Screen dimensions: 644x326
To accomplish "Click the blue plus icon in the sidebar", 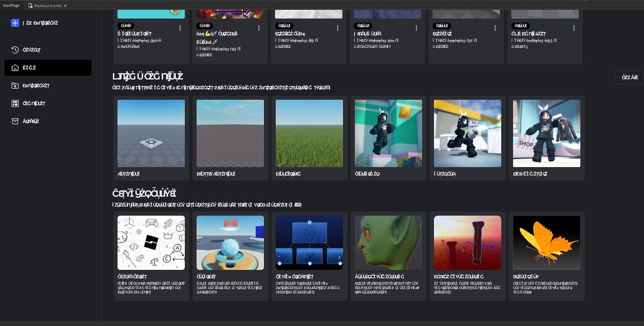I will point(15,23).
